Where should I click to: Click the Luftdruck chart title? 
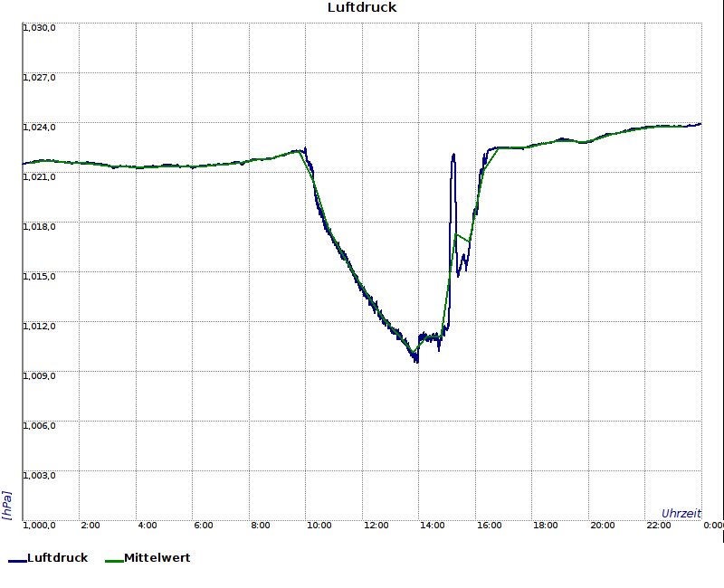[362, 7]
